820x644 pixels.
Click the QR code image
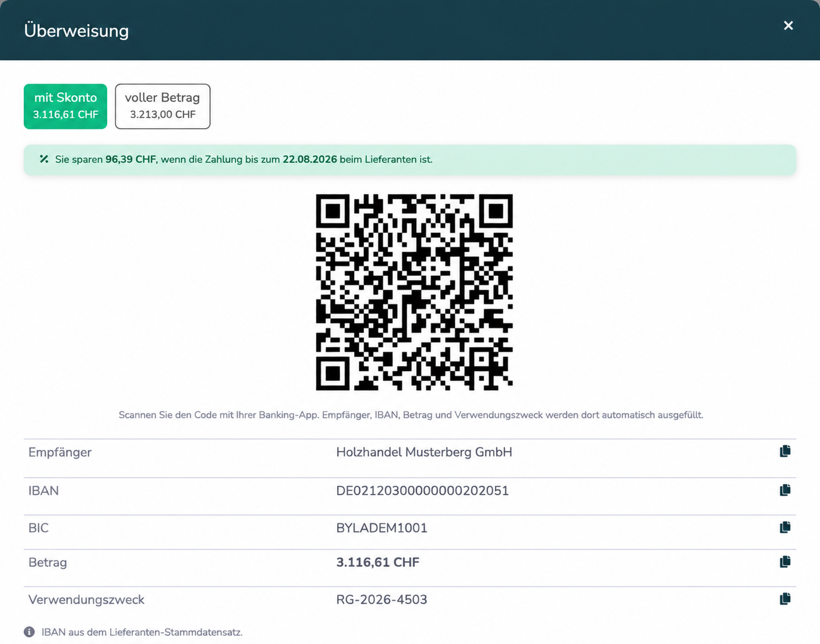(x=414, y=292)
